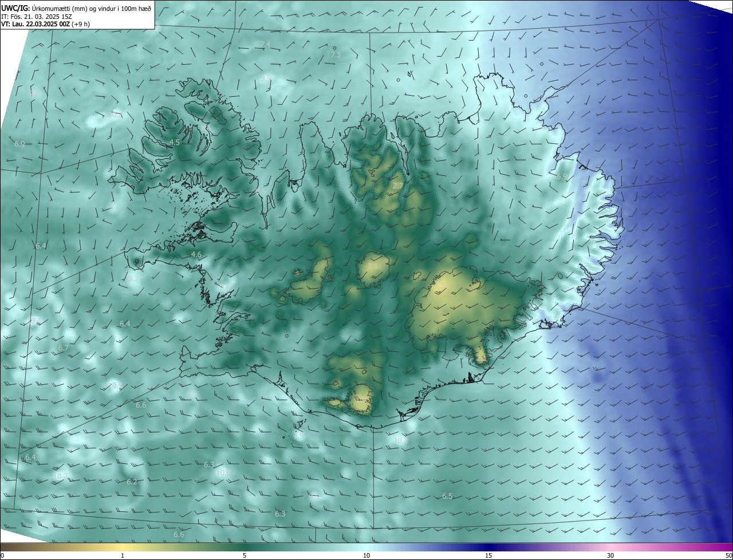Viewport: 733px width, 560px height.
Task: Select the 4.5 value over the Westfjords
Action: coord(175,142)
